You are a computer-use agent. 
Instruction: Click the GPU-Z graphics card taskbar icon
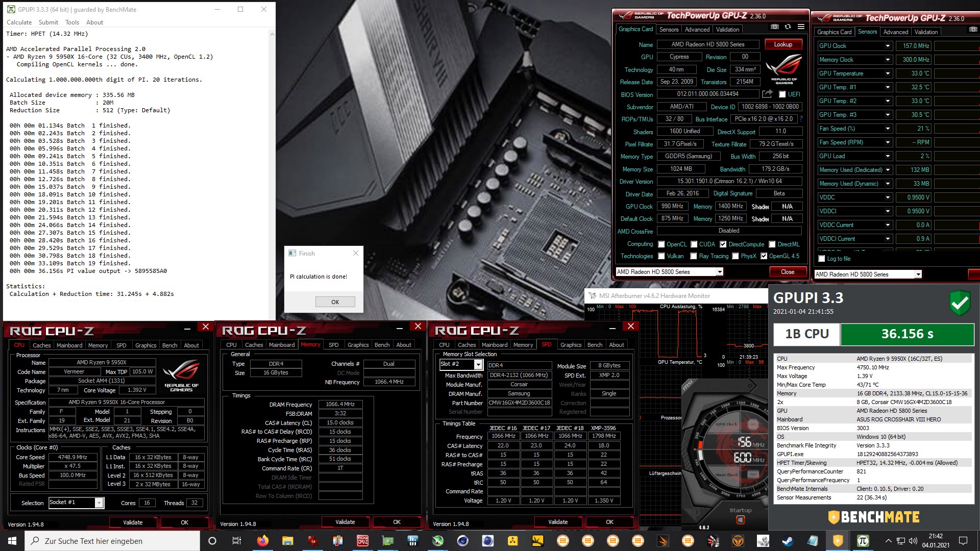pyautogui.click(x=387, y=541)
